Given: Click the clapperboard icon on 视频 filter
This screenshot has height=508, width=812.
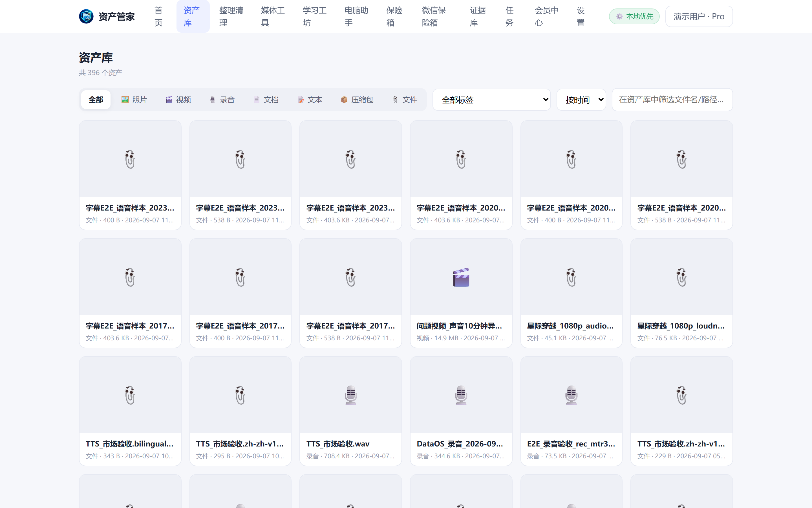Looking at the screenshot, I should [169, 100].
